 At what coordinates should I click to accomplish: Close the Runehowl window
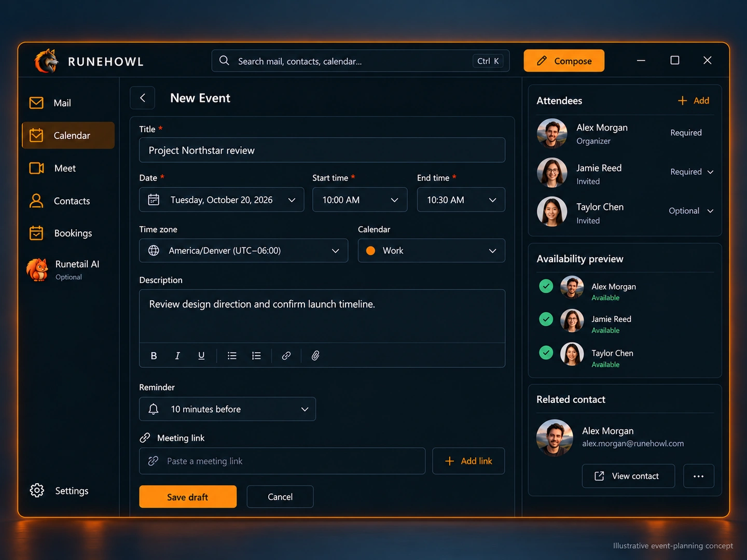pyautogui.click(x=708, y=60)
